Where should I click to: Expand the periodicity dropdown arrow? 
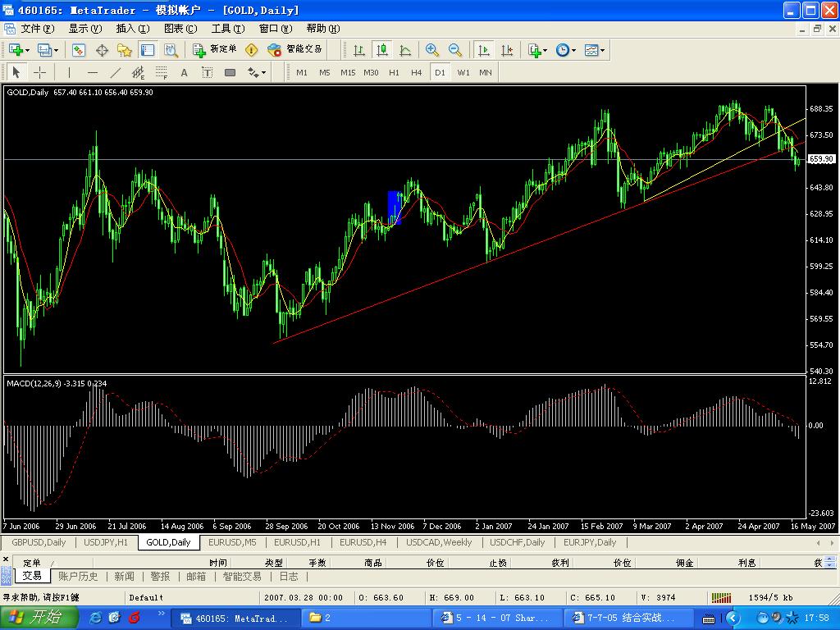573,50
